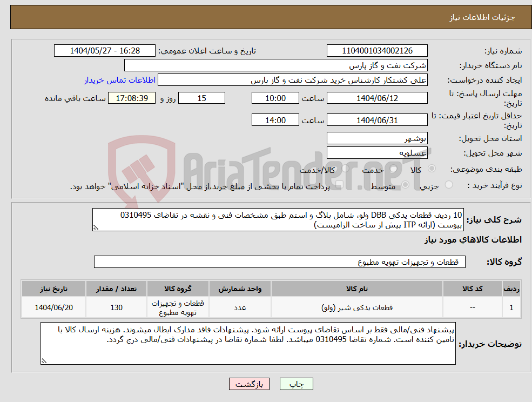This screenshot has height=402, width=532.
Task: Click the remaining days field 15
Action: (201, 98)
